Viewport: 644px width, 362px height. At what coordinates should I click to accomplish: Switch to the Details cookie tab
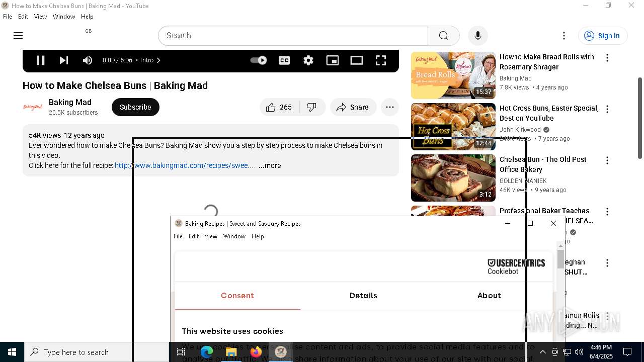(x=363, y=296)
